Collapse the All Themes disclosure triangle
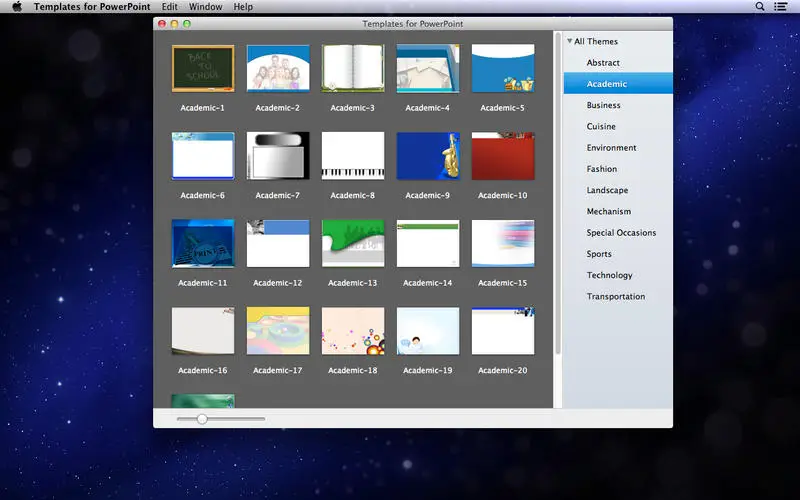 pos(569,42)
